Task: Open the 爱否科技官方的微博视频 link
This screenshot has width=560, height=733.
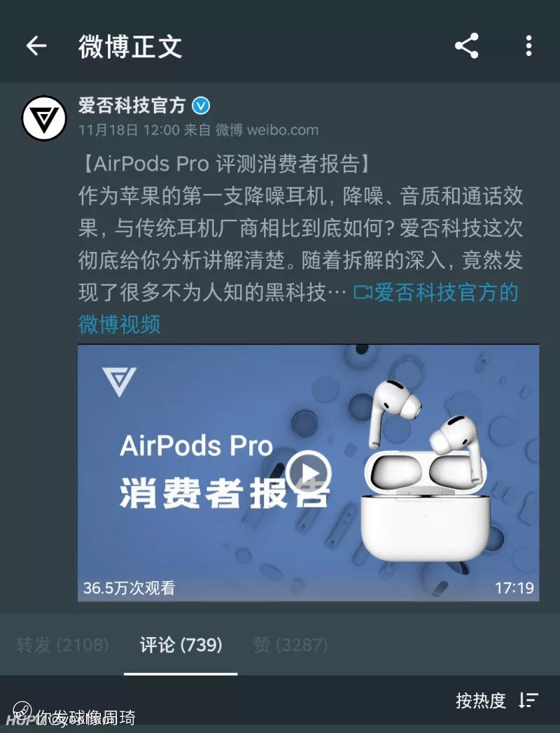Action: pyautogui.click(x=298, y=308)
